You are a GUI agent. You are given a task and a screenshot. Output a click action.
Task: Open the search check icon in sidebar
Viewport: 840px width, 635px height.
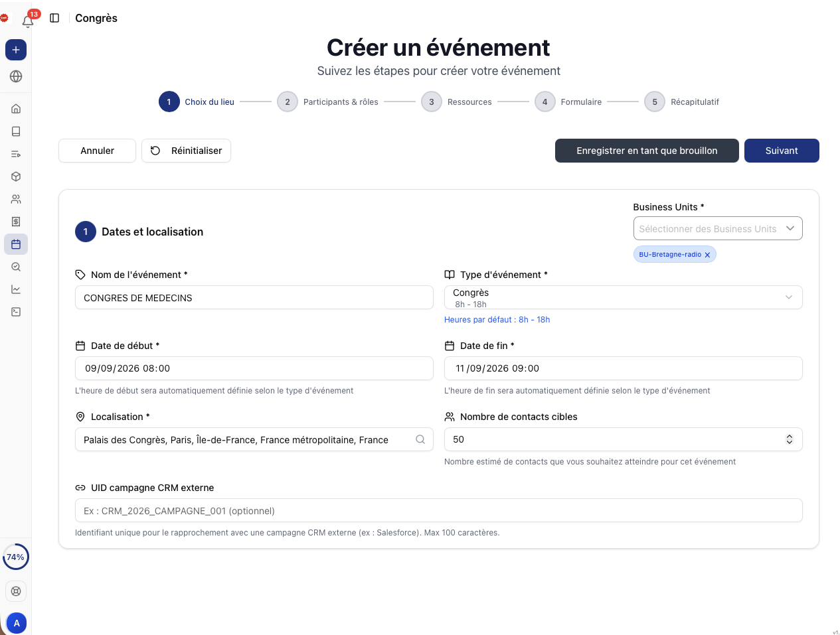tap(16, 267)
